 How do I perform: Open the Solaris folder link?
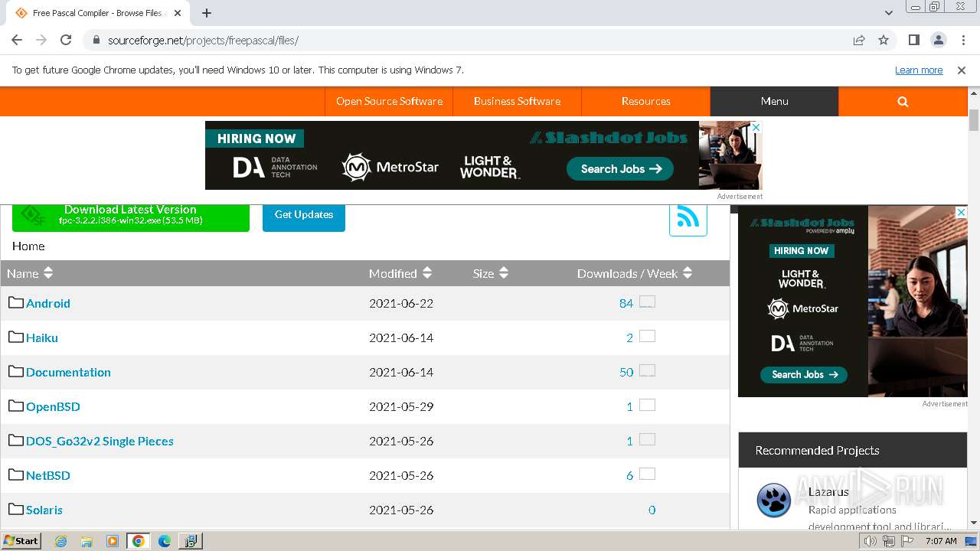coord(44,510)
